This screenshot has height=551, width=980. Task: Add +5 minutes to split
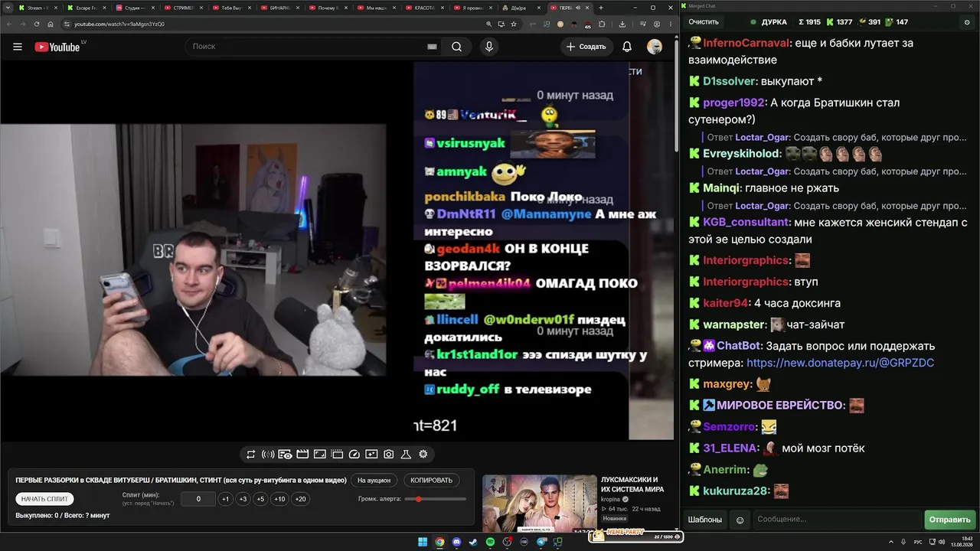[x=260, y=499]
